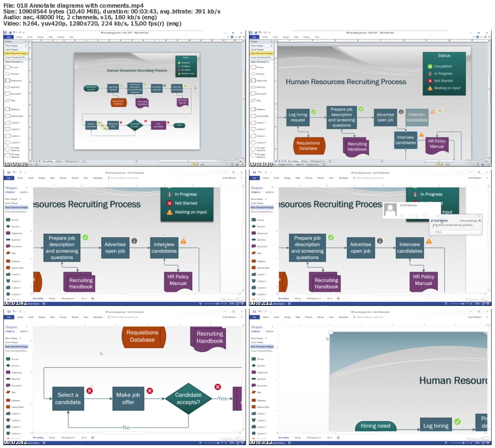Select External Data shape in 00:00:40 frame

point(14,116)
